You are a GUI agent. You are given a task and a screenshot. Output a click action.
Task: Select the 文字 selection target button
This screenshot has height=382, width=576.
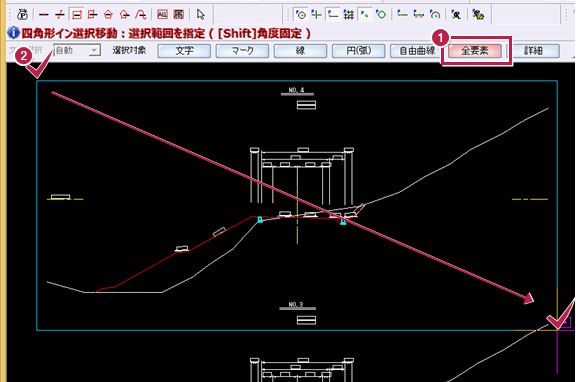(x=184, y=51)
